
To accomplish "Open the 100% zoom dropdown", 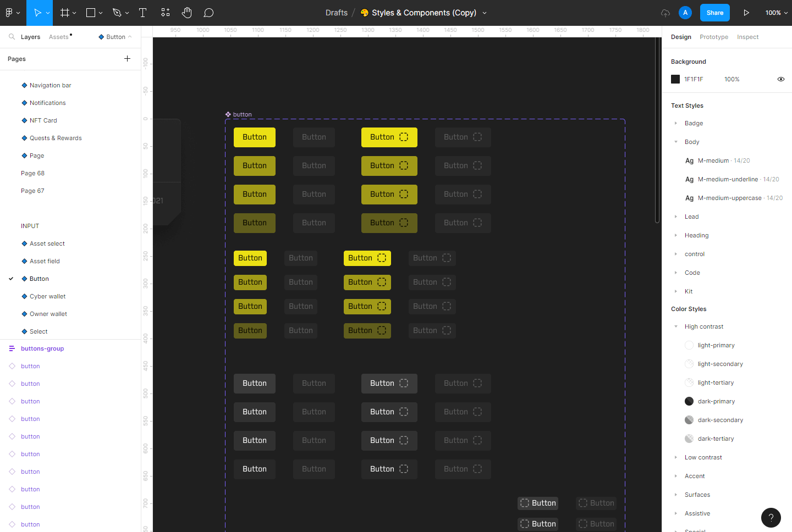I will pos(776,13).
